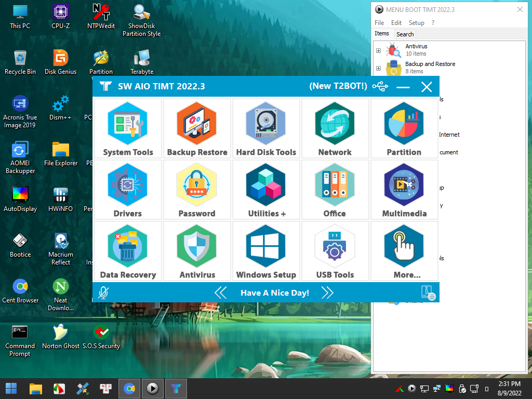
Task: Open Hard Disk Tools category
Action: (x=266, y=128)
